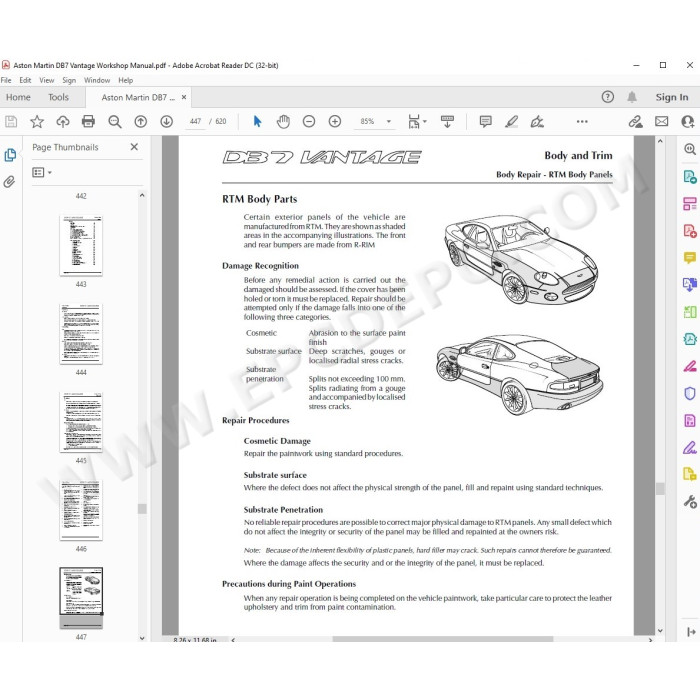
Task: Open share with others person icon
Action: pyautogui.click(x=688, y=121)
